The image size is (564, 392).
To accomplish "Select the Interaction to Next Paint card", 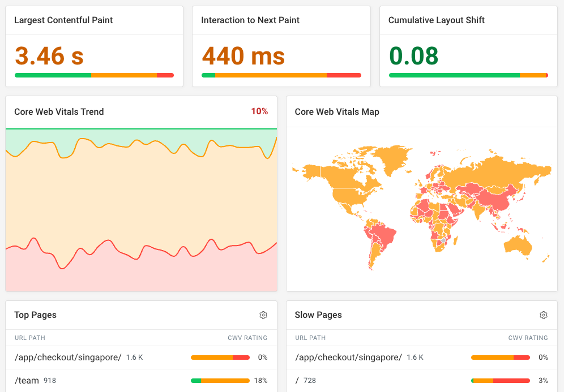I will coord(281,45).
